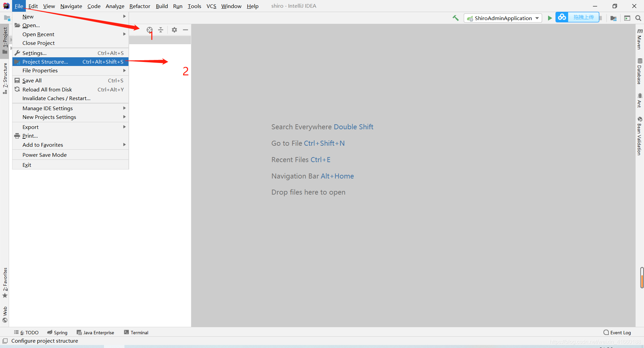Image resolution: width=644 pixels, height=348 pixels.
Task: Open the Tools menu
Action: point(194,6)
